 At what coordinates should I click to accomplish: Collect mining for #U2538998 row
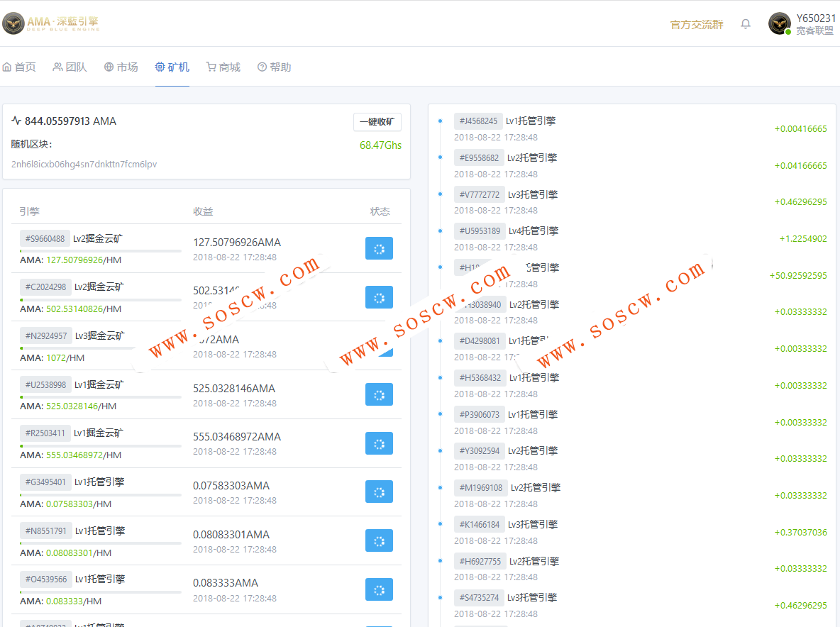[x=379, y=394]
